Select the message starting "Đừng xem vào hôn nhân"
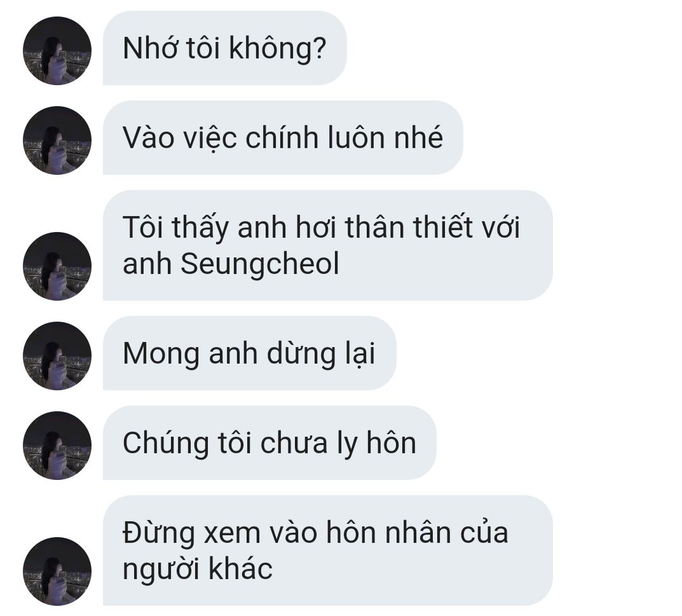 [x=327, y=551]
